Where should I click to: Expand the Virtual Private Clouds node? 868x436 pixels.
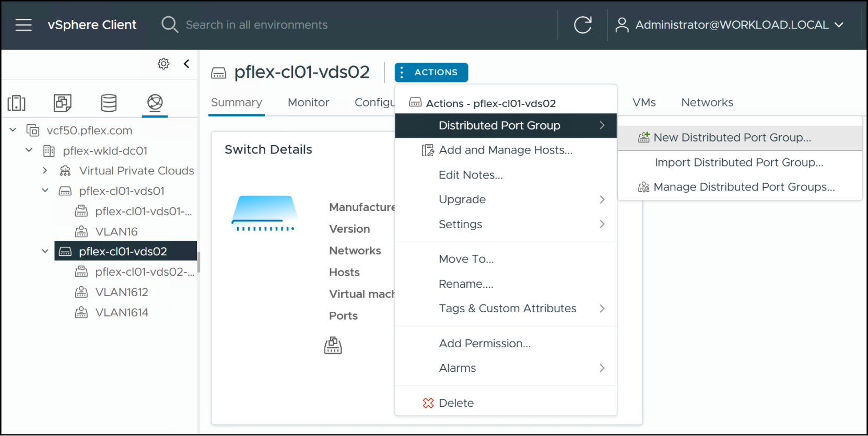pyautogui.click(x=45, y=171)
